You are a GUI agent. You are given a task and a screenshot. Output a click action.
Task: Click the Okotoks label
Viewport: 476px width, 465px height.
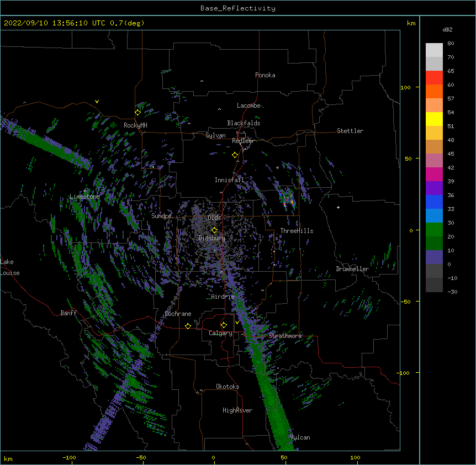coord(228,387)
